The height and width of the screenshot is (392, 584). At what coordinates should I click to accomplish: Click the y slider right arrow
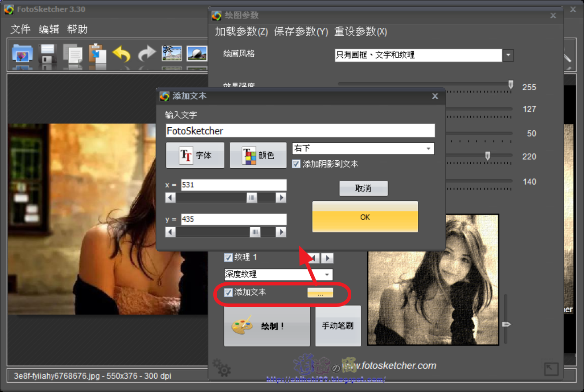click(281, 232)
